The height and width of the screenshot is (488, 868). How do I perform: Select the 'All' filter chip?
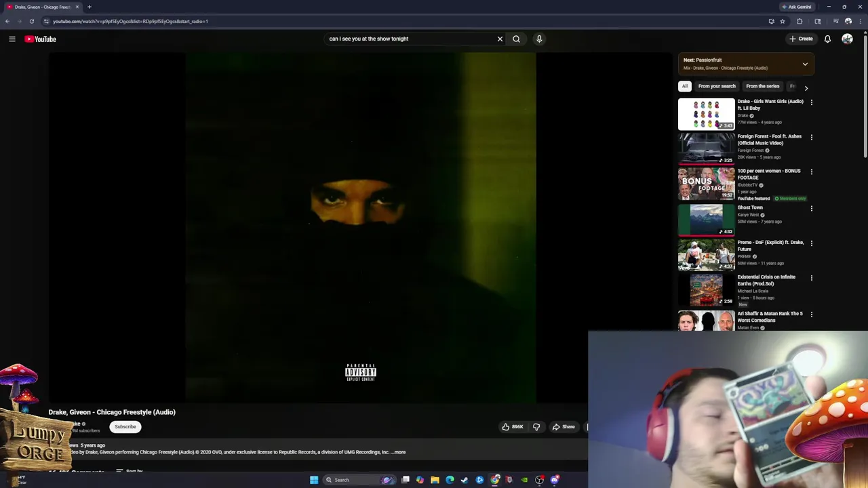tap(685, 86)
